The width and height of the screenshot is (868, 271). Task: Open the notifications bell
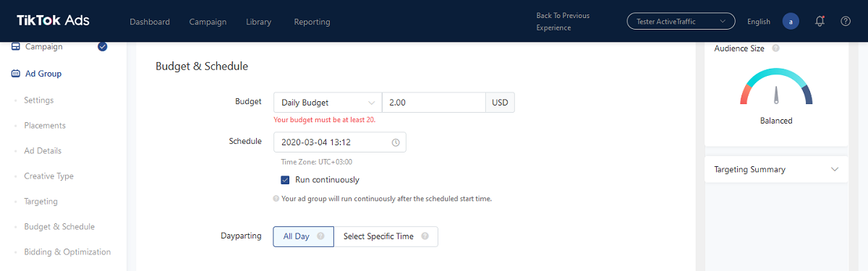coord(820,22)
